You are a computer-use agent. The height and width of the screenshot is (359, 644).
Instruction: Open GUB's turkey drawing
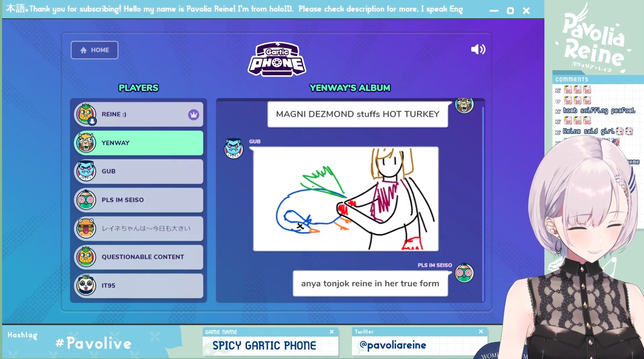tap(346, 199)
